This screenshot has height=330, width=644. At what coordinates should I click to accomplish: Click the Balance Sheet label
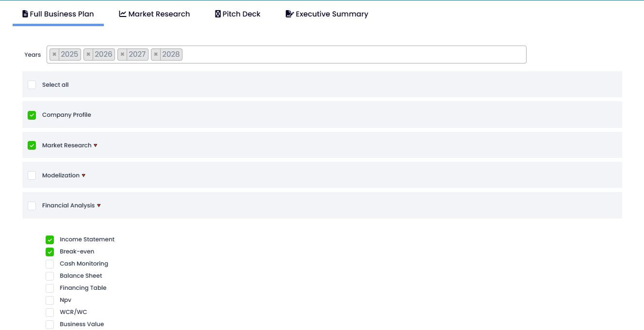(x=81, y=276)
